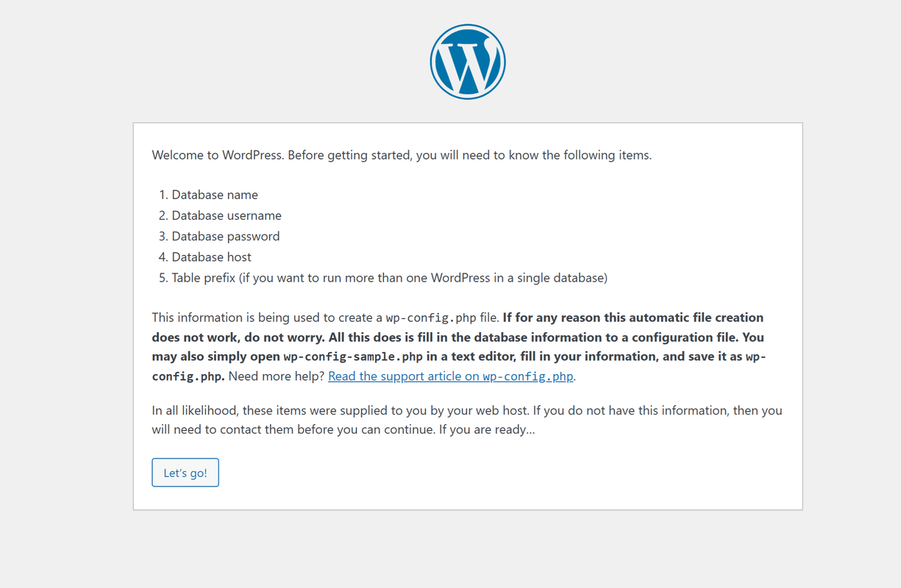
Task: Click the "Database username" list item
Action: pyautogui.click(x=227, y=215)
